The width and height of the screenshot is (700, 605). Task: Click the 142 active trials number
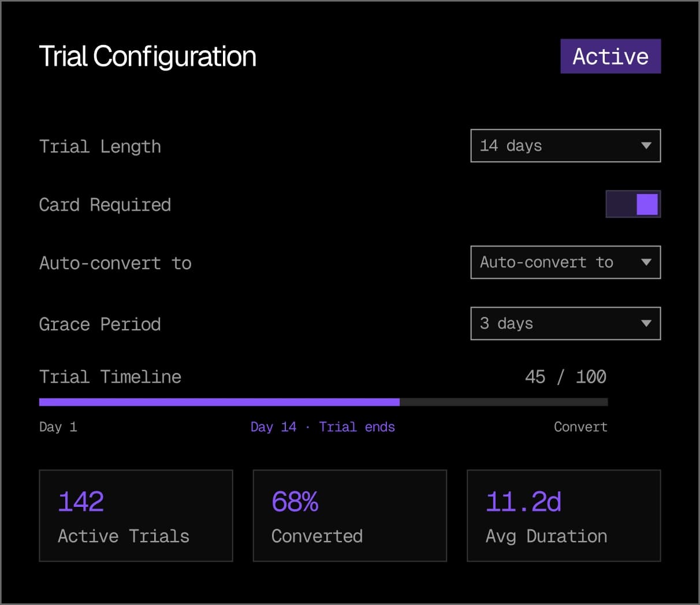coord(81,501)
